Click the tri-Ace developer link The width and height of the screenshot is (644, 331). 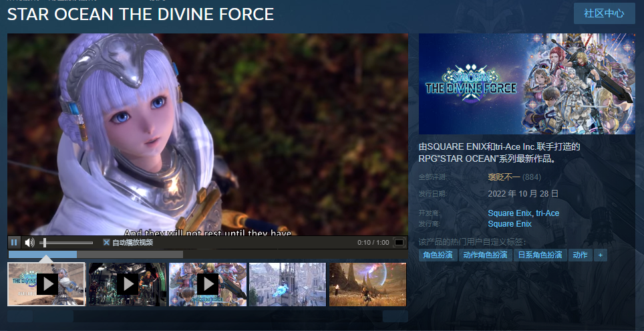point(548,213)
